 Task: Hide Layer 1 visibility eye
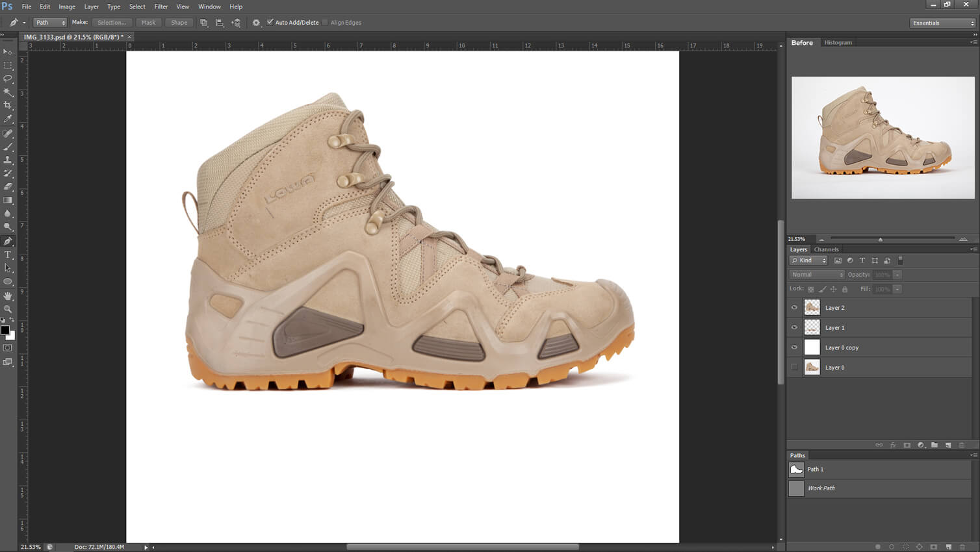pyautogui.click(x=794, y=328)
